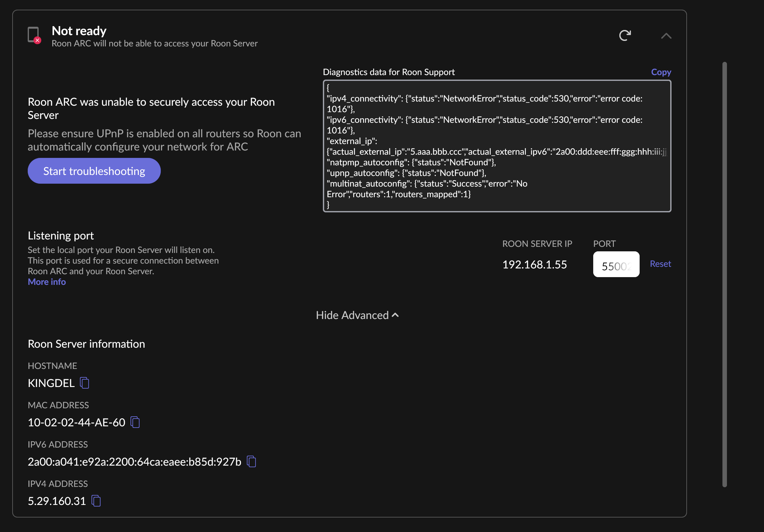The width and height of the screenshot is (764, 532).
Task: Click the vertical scrollbar on the right
Action: [724, 274]
